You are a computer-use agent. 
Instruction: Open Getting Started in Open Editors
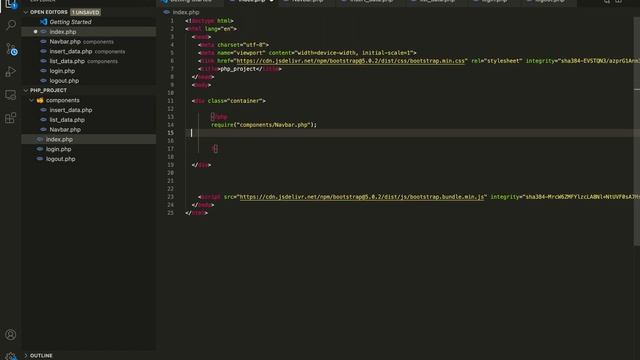[x=70, y=22]
